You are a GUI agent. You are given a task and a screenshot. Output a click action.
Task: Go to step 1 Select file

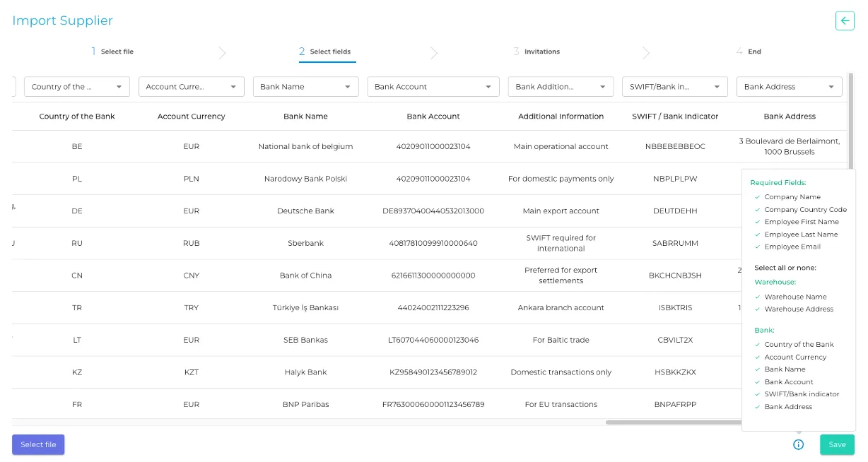coord(112,52)
